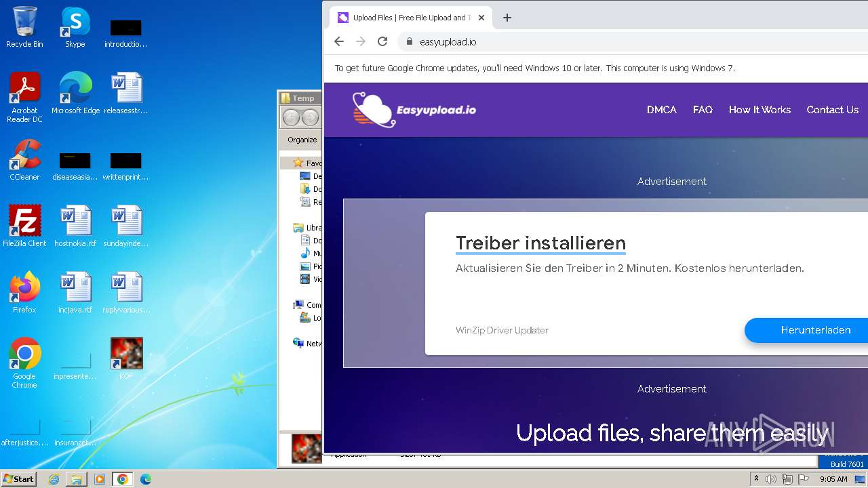The height and width of the screenshot is (488, 868).
Task: Open the writtenprint desktop file
Action: point(126,165)
